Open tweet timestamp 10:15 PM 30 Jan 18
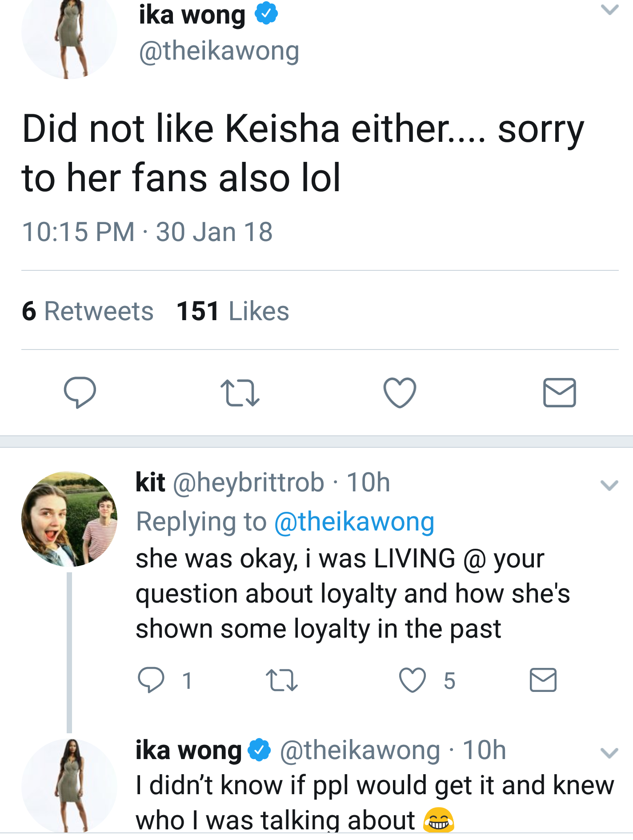This screenshot has width=633, height=840. pyautogui.click(x=147, y=232)
